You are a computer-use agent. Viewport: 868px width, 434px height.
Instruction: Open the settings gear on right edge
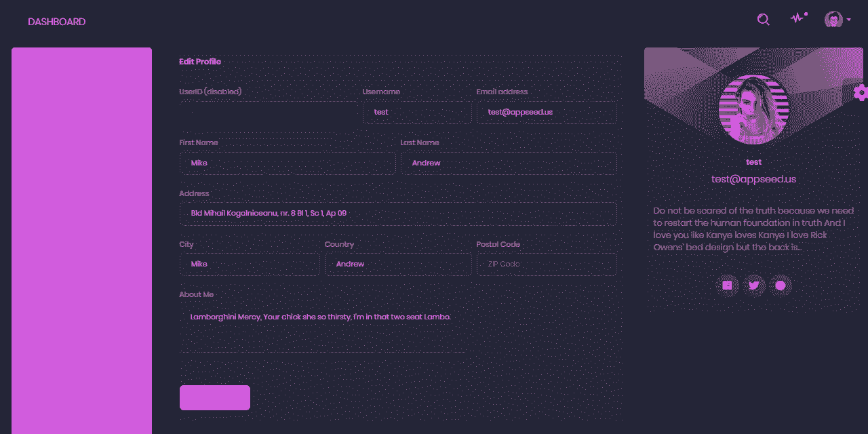click(x=861, y=93)
